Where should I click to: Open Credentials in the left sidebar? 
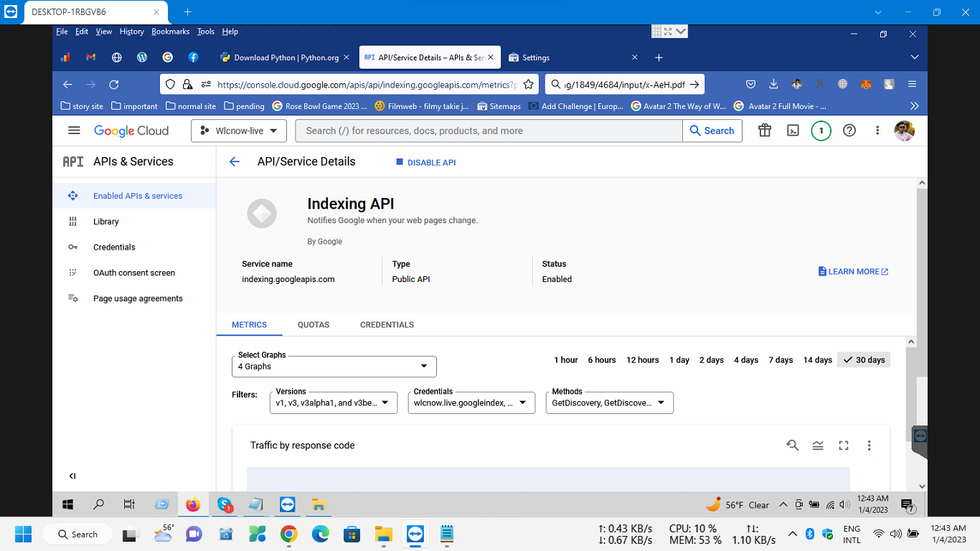tap(114, 248)
